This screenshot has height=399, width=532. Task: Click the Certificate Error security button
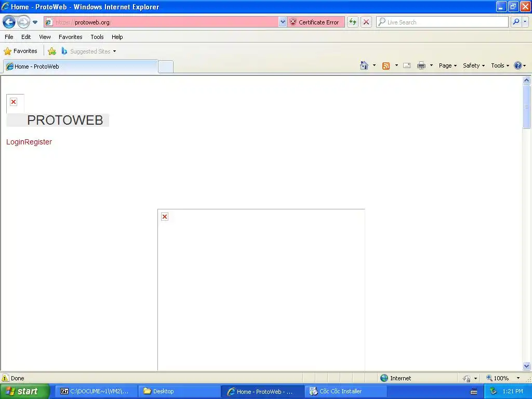(315, 22)
